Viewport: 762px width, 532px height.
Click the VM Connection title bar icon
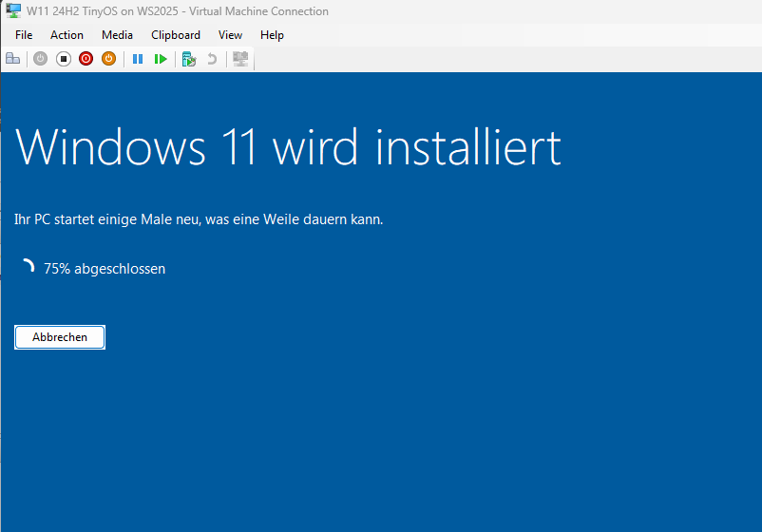(x=13, y=10)
